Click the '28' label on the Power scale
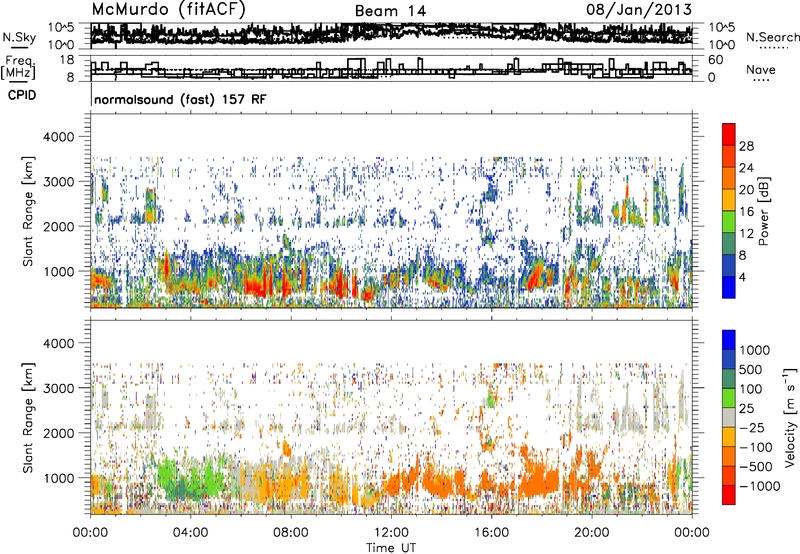This screenshot has width=800, height=554. (746, 146)
